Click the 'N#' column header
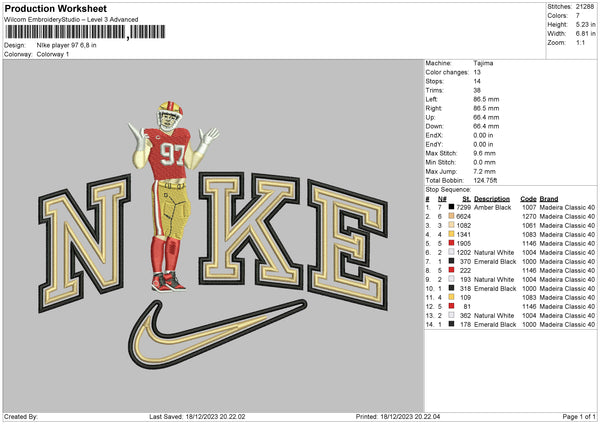Image resolution: width=600 pixels, height=424 pixels. point(442,199)
